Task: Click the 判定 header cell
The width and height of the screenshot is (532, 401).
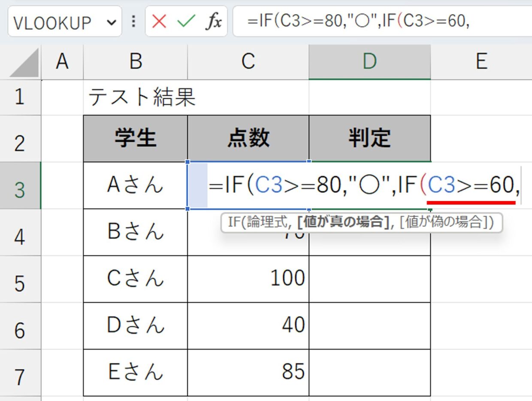Action: (369, 138)
